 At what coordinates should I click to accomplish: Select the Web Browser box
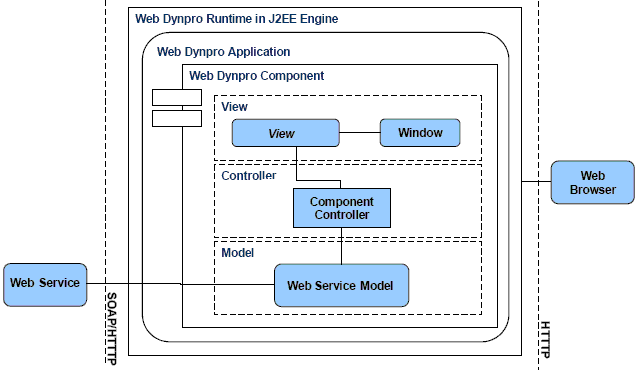593,182
